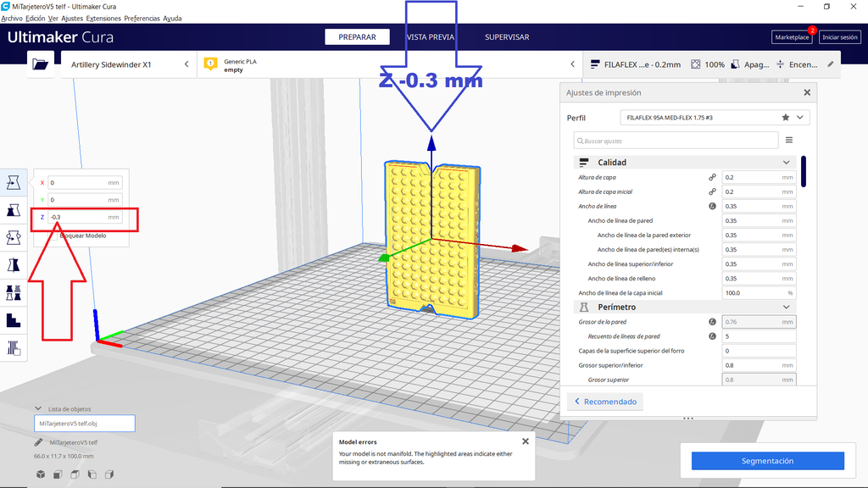Click the settings visibility hamburger menu icon
The image size is (868, 488).
788,141
